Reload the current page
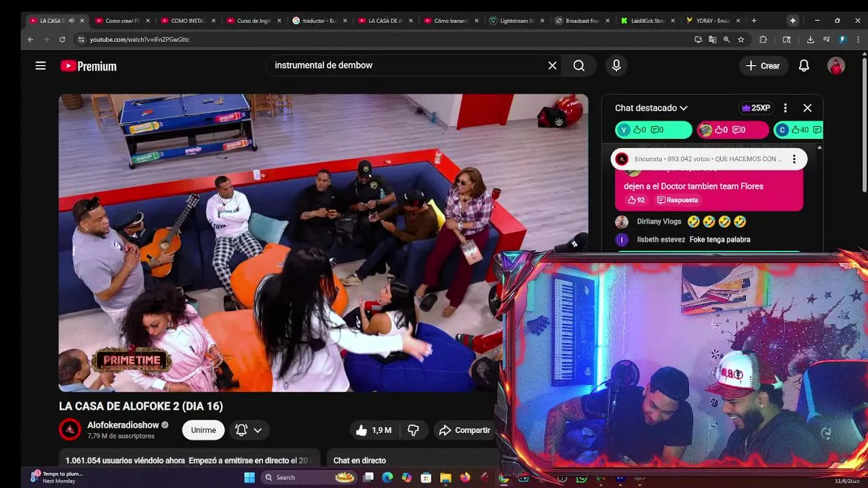Image resolution: width=868 pixels, height=488 pixels. click(x=62, y=39)
